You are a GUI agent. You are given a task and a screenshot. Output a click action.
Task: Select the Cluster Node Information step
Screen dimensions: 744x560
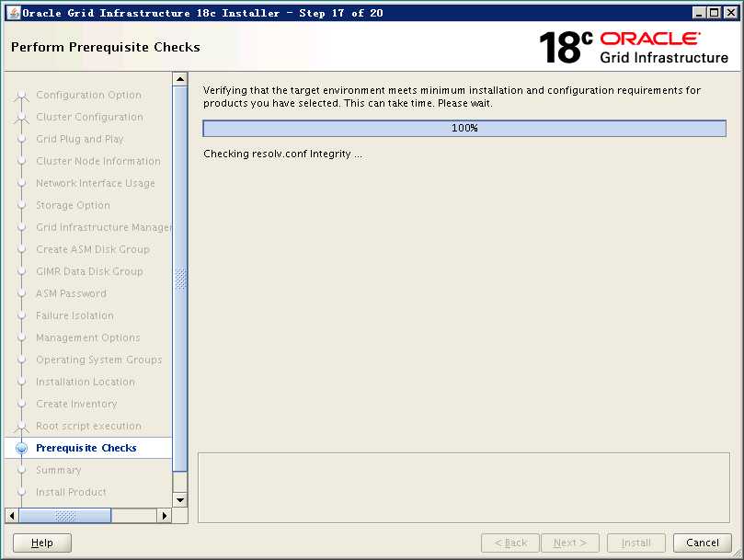pyautogui.click(x=98, y=161)
